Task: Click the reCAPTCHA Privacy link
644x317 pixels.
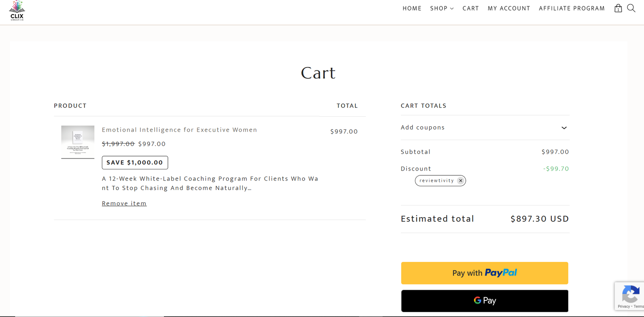Action: point(623,307)
